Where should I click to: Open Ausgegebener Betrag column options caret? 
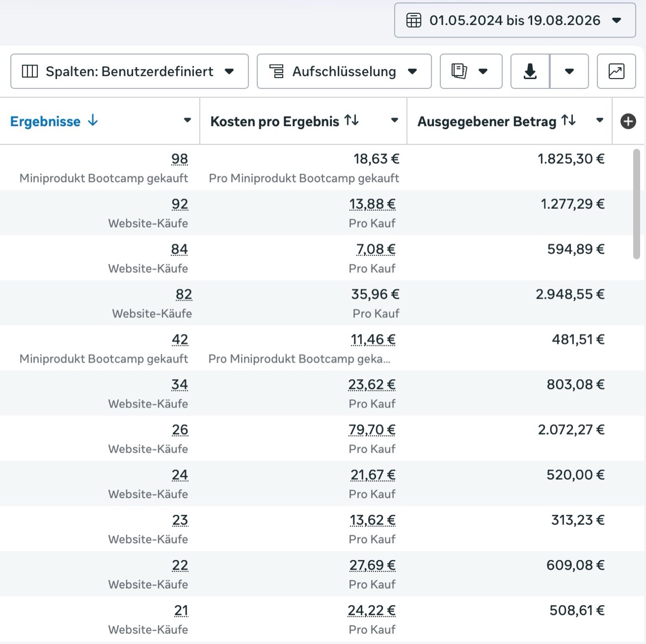[600, 120]
